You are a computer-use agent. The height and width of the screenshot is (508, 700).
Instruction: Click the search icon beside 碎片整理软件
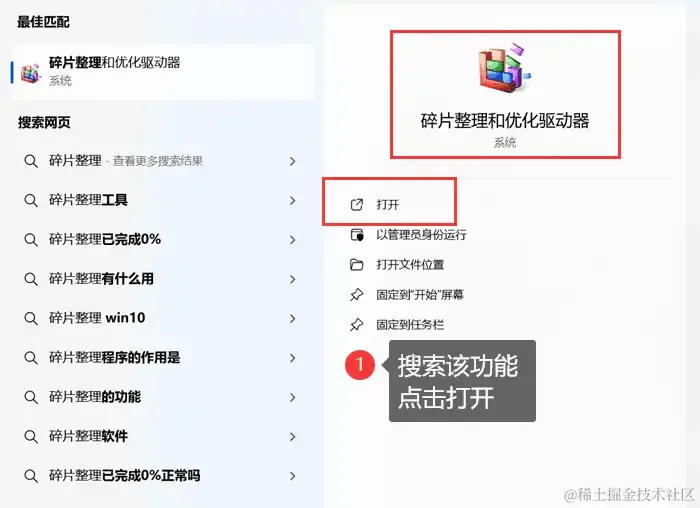[31, 436]
